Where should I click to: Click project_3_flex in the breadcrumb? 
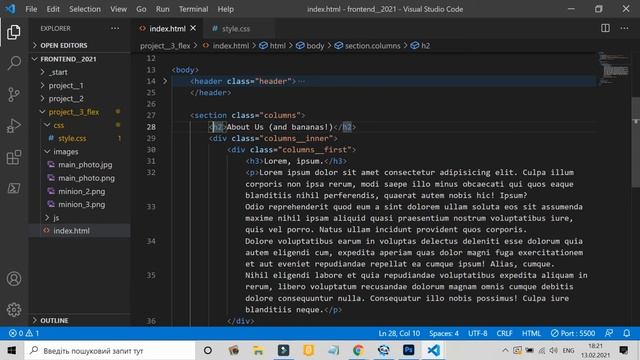tap(165, 46)
